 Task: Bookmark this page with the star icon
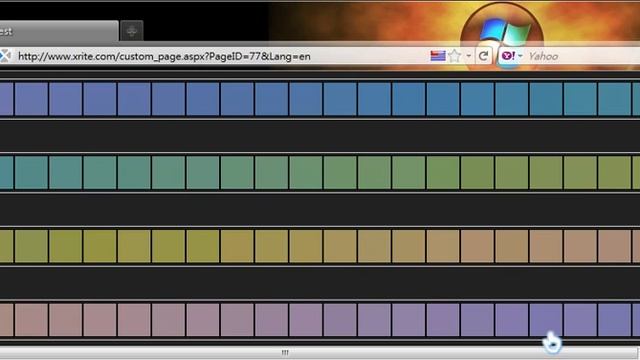[x=455, y=56]
